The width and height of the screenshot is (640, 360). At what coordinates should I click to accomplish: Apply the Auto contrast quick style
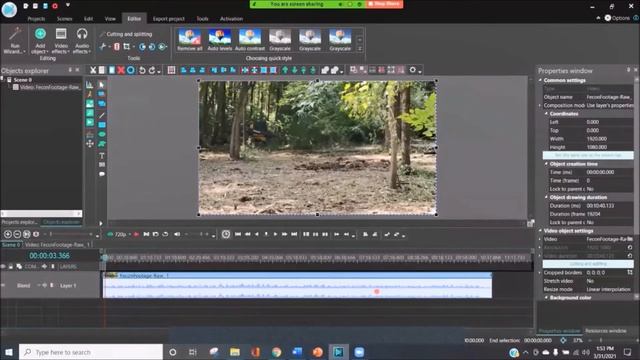(x=250, y=40)
